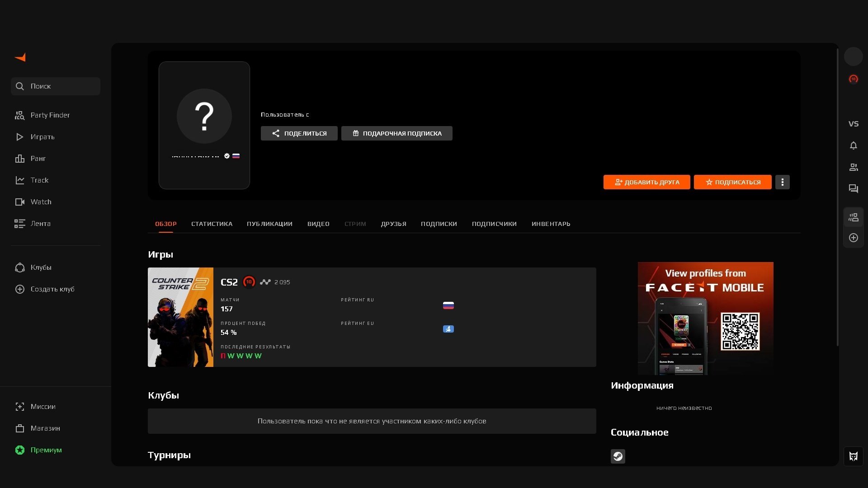This screenshot has height=488, width=868.
Task: Switch to the Инвентарь tab
Action: pyautogui.click(x=551, y=224)
